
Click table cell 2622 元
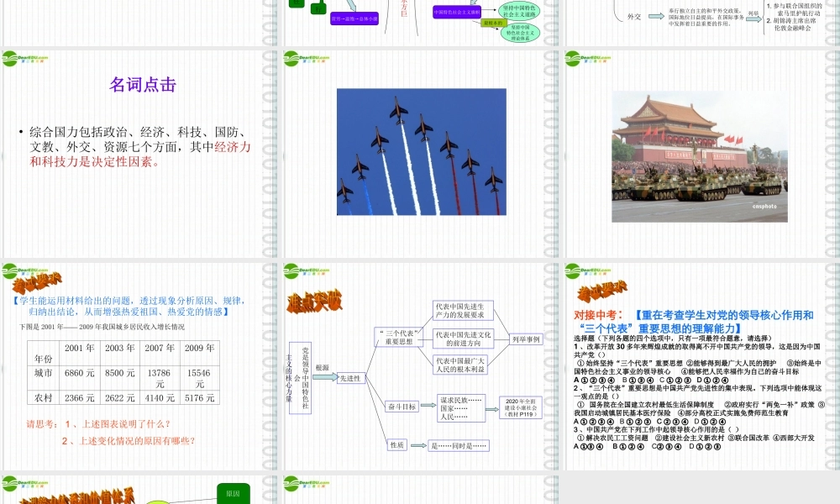pos(119,398)
